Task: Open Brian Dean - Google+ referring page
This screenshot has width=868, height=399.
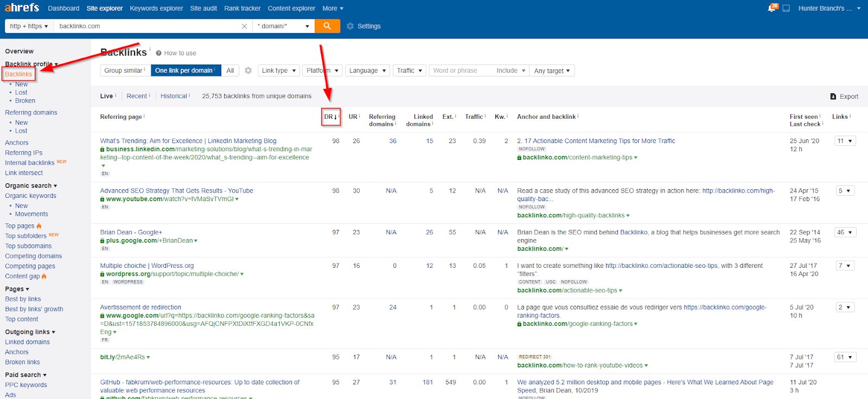Action: (x=131, y=233)
